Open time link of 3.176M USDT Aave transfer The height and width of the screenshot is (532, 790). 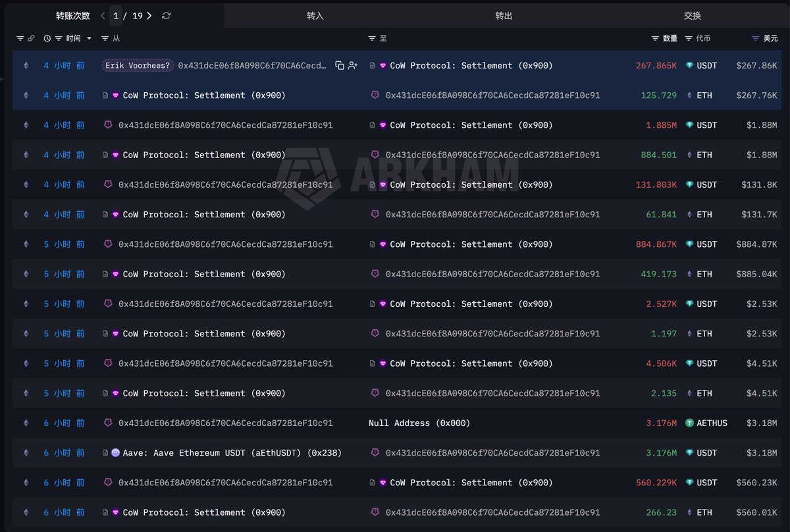point(64,453)
